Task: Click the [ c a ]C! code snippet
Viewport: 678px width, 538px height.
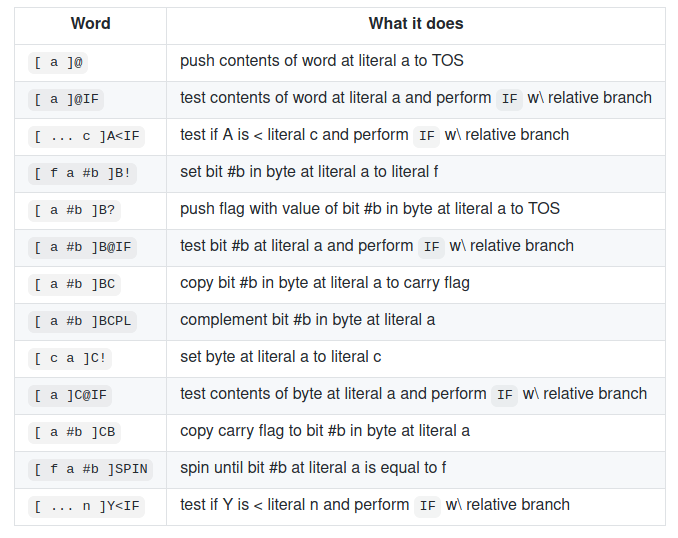Action: 70,359
